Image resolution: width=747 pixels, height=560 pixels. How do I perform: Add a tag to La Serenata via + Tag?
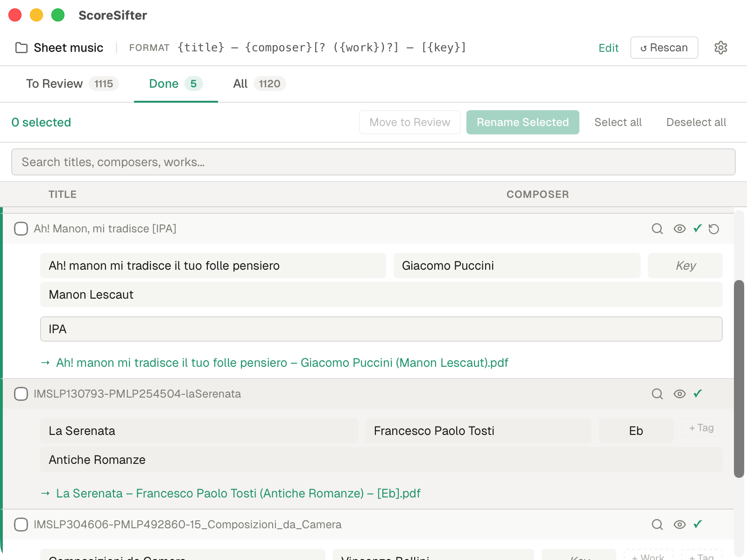click(701, 427)
